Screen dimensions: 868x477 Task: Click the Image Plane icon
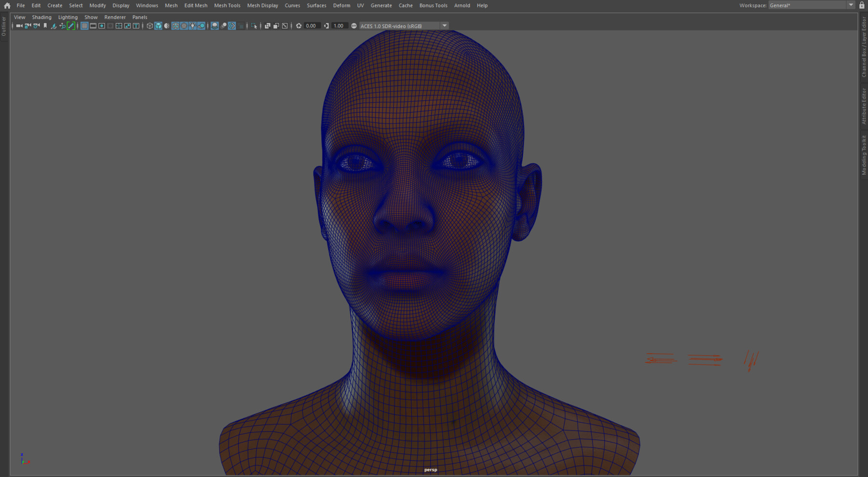coord(54,26)
